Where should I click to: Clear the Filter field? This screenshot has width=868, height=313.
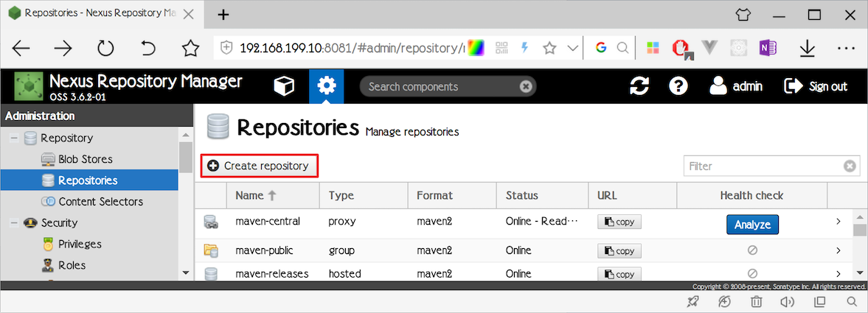pos(850,166)
